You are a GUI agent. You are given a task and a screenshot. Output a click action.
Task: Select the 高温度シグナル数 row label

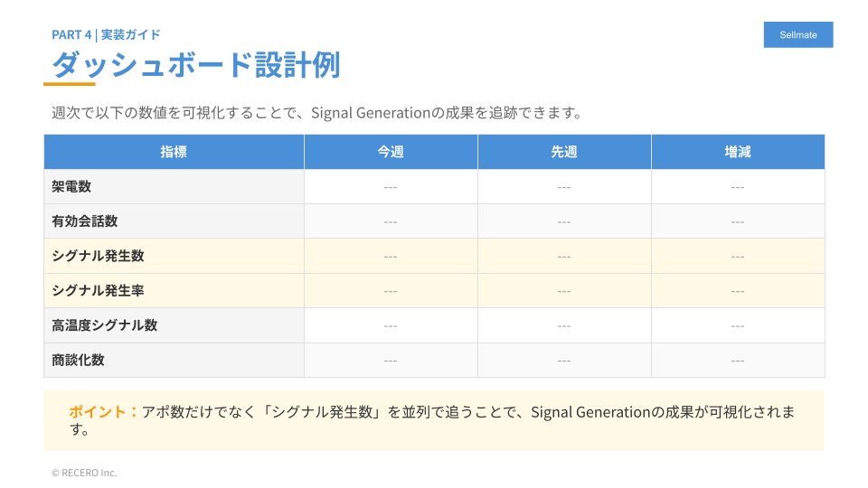click(x=105, y=325)
